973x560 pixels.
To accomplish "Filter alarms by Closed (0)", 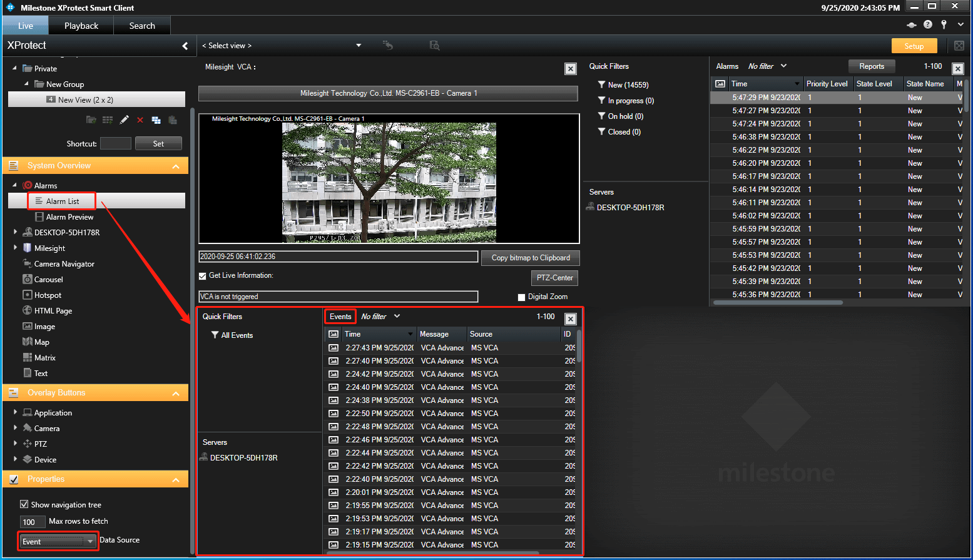I will point(619,131).
